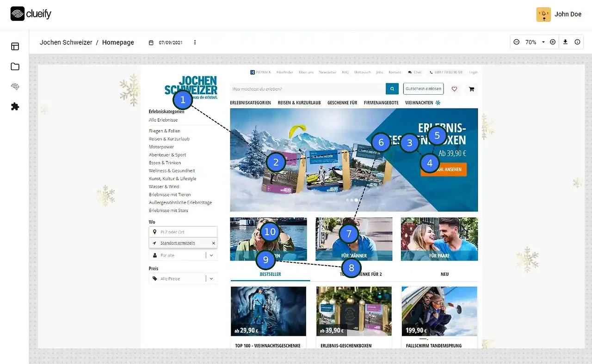Click the clueify logo
This screenshot has height=364, width=592.
tap(31, 14)
